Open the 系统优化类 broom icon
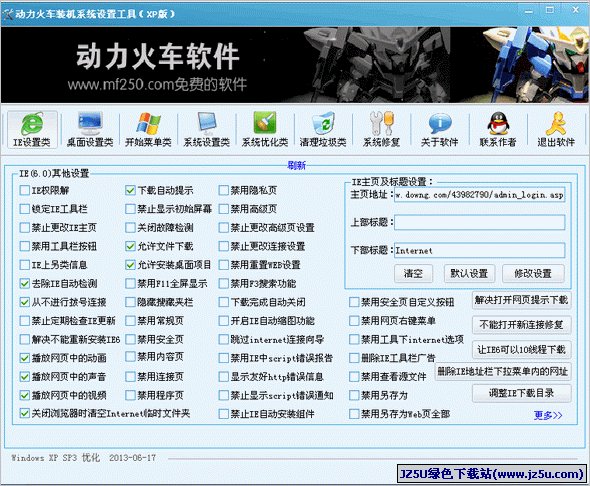The image size is (590, 486). (x=265, y=129)
